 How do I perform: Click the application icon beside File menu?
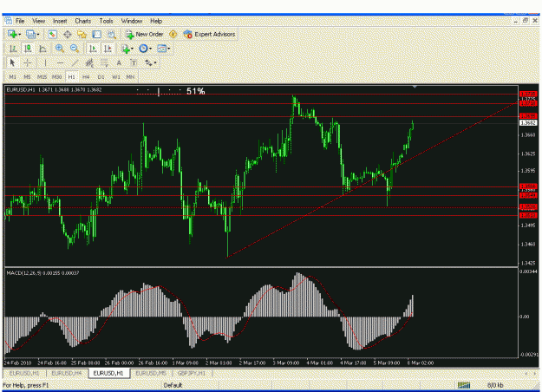tap(9, 21)
